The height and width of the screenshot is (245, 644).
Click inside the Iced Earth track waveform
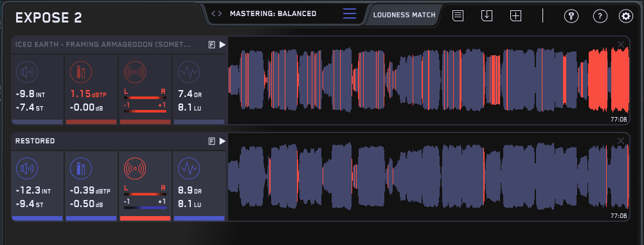[x=429, y=80]
